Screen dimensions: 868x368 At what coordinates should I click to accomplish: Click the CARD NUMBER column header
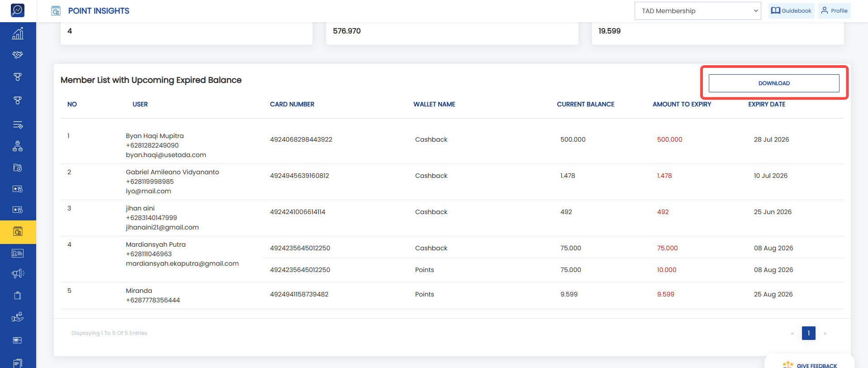[292, 104]
